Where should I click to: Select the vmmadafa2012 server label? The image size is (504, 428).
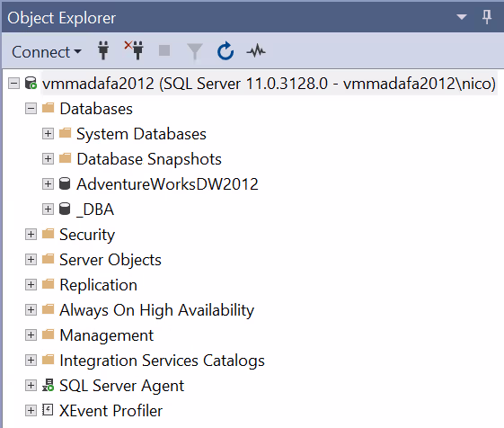[269, 84]
